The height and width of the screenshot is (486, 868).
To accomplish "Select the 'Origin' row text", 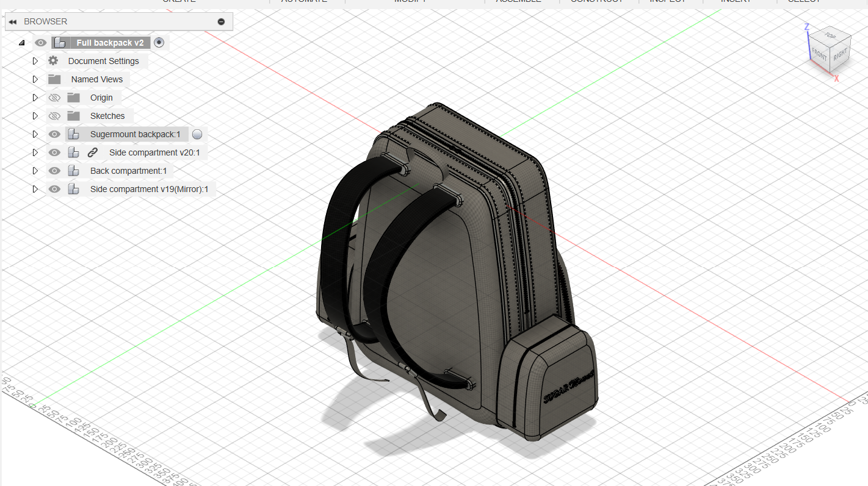I will tap(101, 98).
